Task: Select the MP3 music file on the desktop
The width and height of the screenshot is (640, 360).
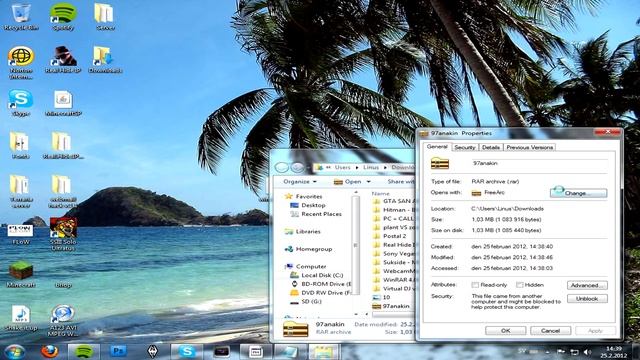Action: coord(21,318)
